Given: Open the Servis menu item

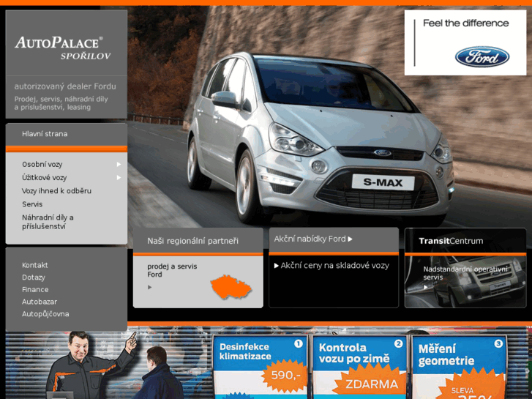Looking at the screenshot, I should pyautogui.click(x=32, y=204).
